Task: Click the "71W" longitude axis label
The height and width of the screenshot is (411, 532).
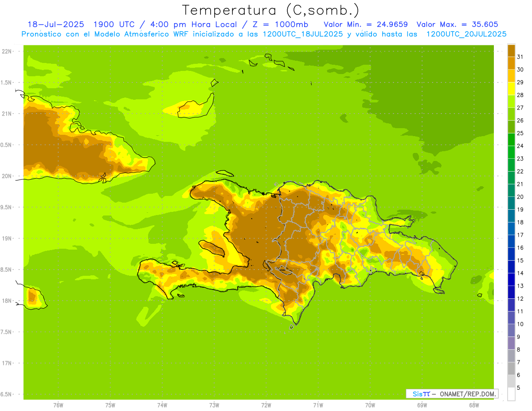Action: tap(318, 405)
